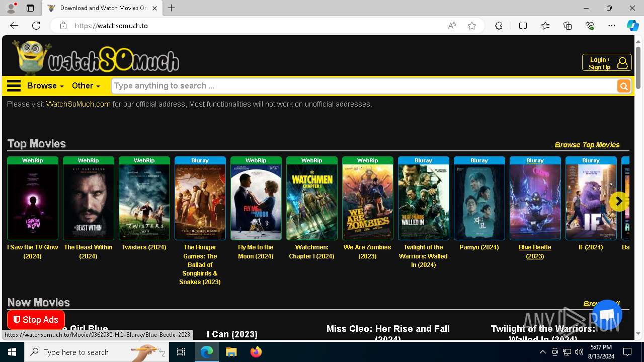Viewport: 644px width, 362px height.
Task: Open File Explorer from taskbar
Action: click(231, 352)
